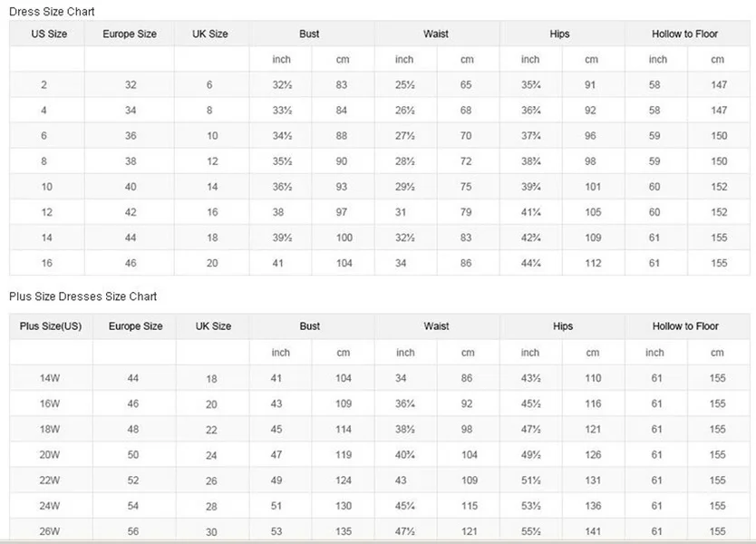This screenshot has height=544, width=756.
Task: Click bust cm value "135" in 26W row
Action: click(x=344, y=531)
